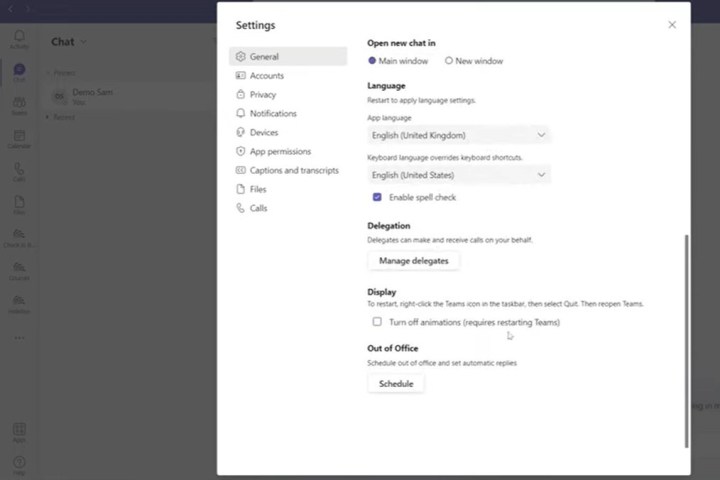Click the Help icon at bottom left
720x480 pixels.
pos(19,463)
